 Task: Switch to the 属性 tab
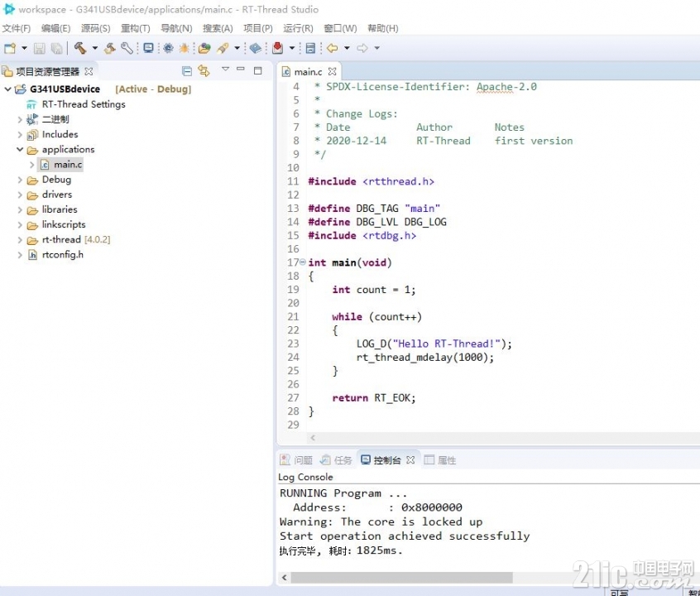pyautogui.click(x=440, y=459)
